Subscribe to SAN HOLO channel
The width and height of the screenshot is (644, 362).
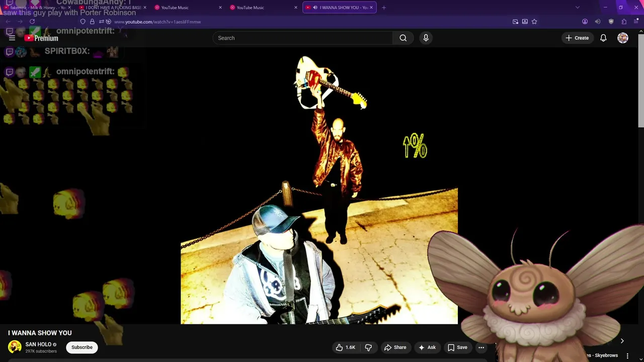click(x=82, y=347)
